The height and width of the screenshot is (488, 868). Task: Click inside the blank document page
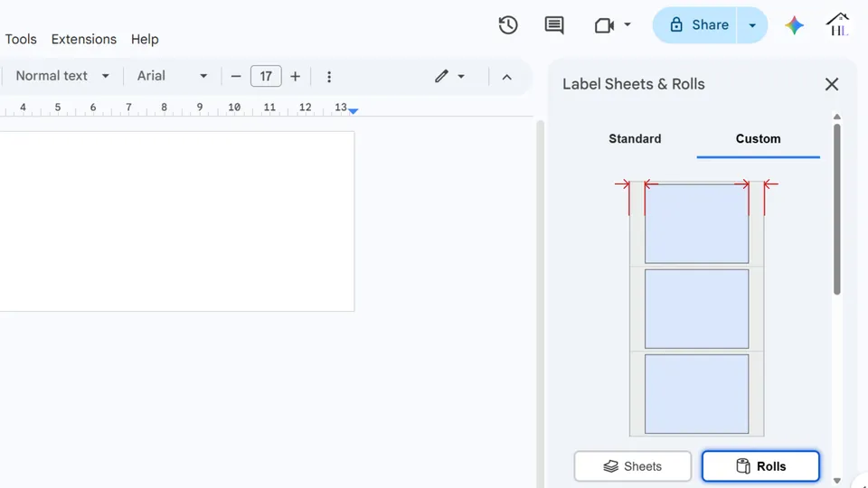(177, 221)
